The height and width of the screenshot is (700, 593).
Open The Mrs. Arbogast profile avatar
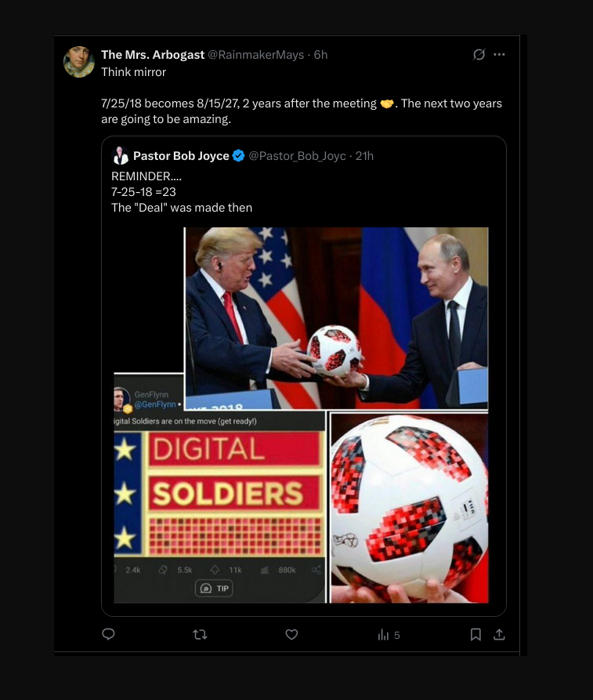coord(79,62)
